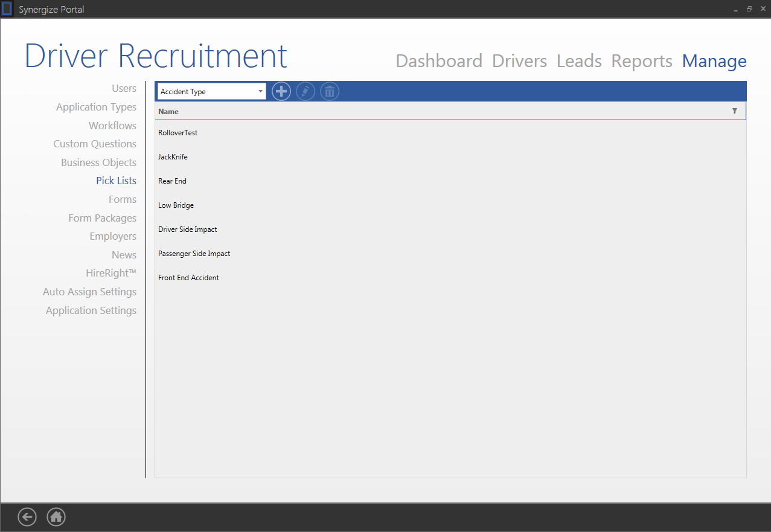Screen dimensions: 771x532
Task: Open Workflows from the sidebar
Action: (x=112, y=126)
